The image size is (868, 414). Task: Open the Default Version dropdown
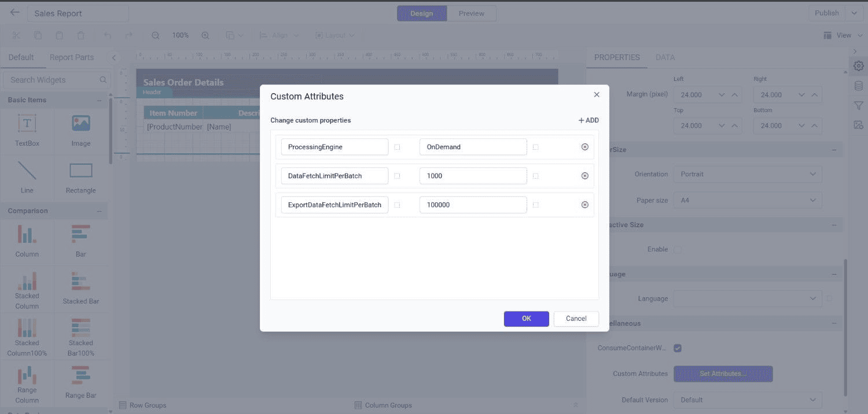coord(748,400)
